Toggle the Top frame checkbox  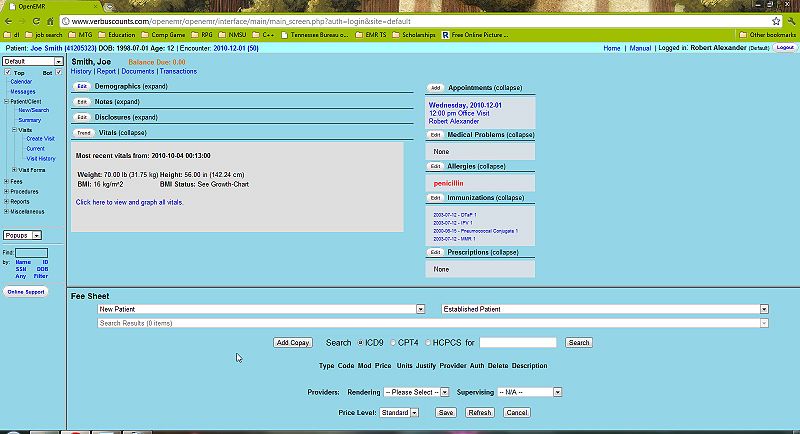point(7,73)
